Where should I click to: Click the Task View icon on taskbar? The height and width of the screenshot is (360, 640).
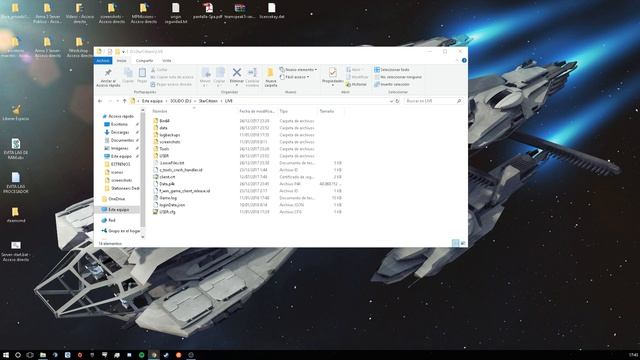click(x=30, y=355)
